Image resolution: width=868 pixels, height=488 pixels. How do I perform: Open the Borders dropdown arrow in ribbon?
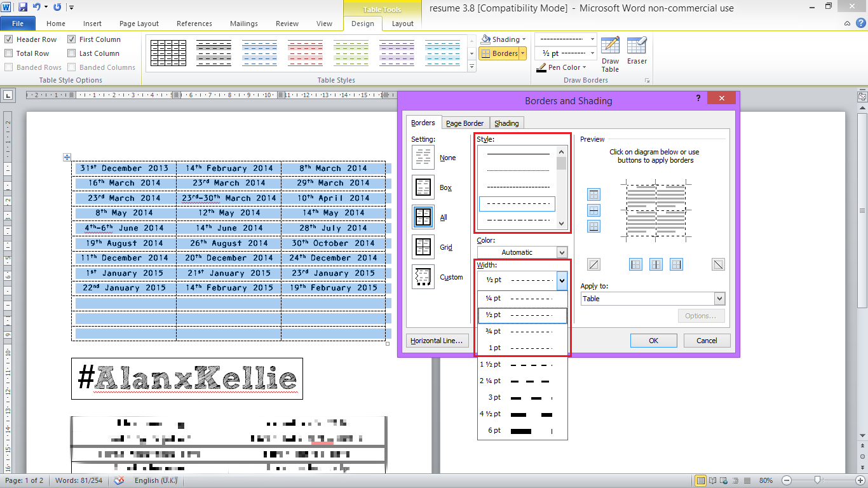pyautogui.click(x=523, y=53)
